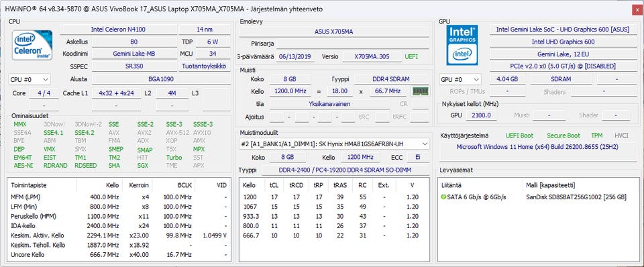Screen dimensions: 644x267
Task: Click the Intel Celeron inside logo
Action: tap(32, 45)
